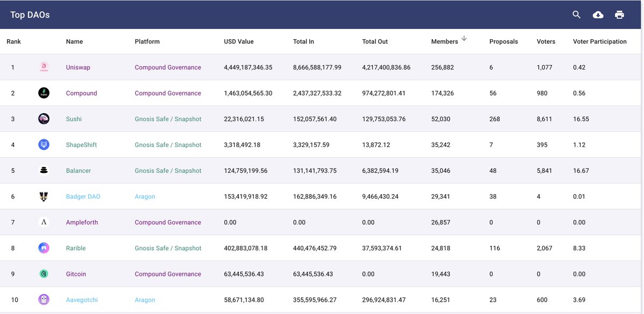Open the Badger DAO link
644x314 pixels.
pyautogui.click(x=83, y=196)
